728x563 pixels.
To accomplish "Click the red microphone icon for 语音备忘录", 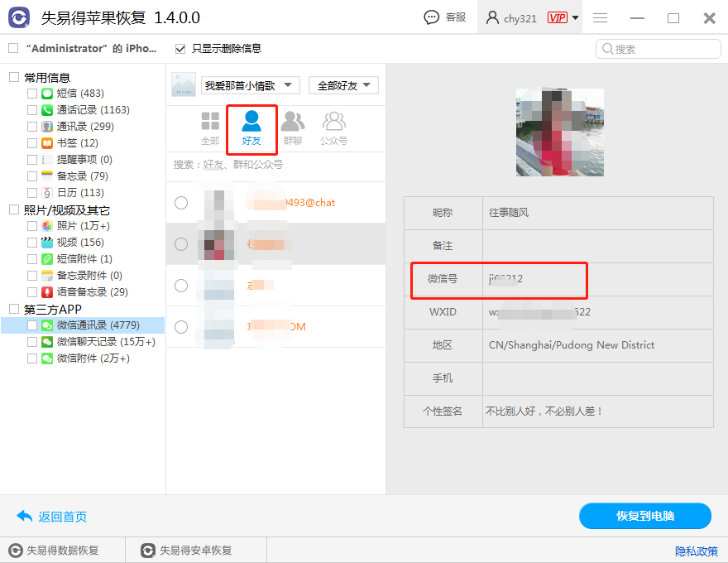I will 47,292.
